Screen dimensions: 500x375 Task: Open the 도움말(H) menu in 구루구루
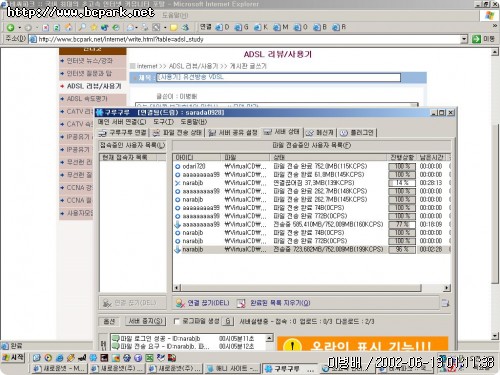coord(194,122)
